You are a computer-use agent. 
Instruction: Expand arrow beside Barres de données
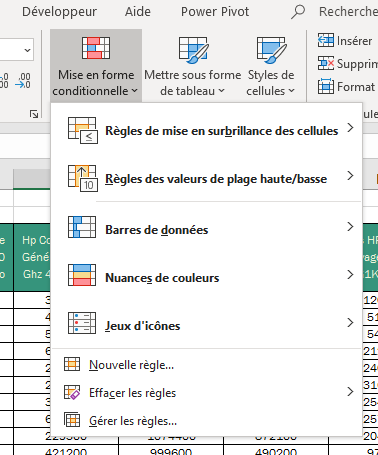(350, 227)
